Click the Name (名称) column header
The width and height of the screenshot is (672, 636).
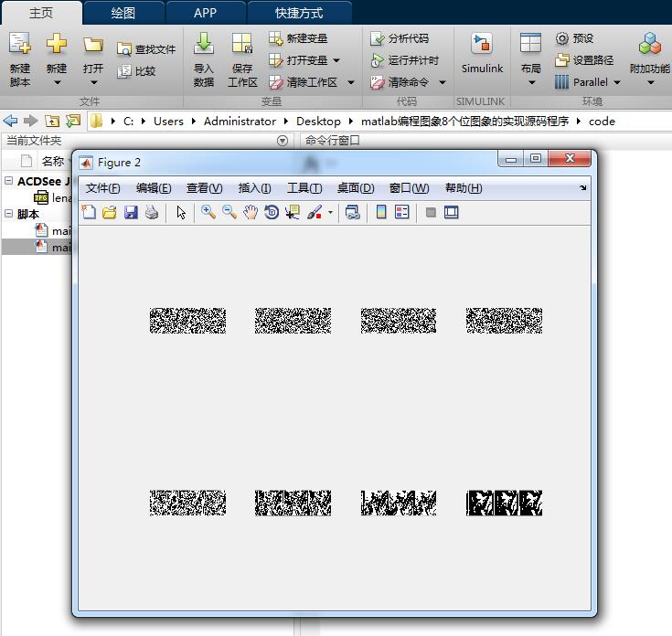pyautogui.click(x=53, y=161)
